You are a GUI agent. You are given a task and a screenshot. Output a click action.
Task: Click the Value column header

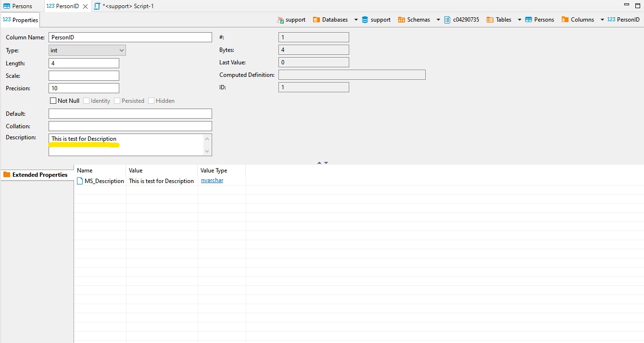(162, 171)
